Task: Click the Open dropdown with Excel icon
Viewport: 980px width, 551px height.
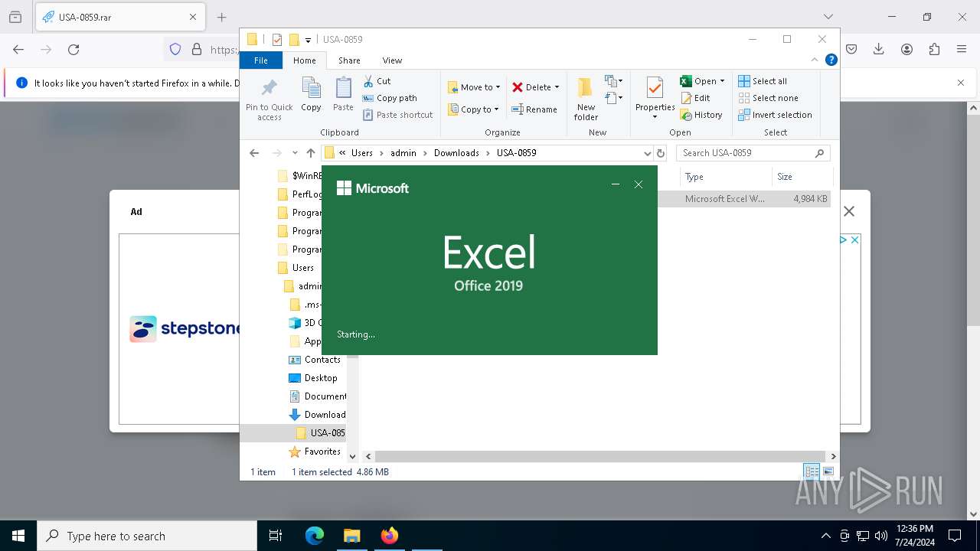Action: click(702, 81)
